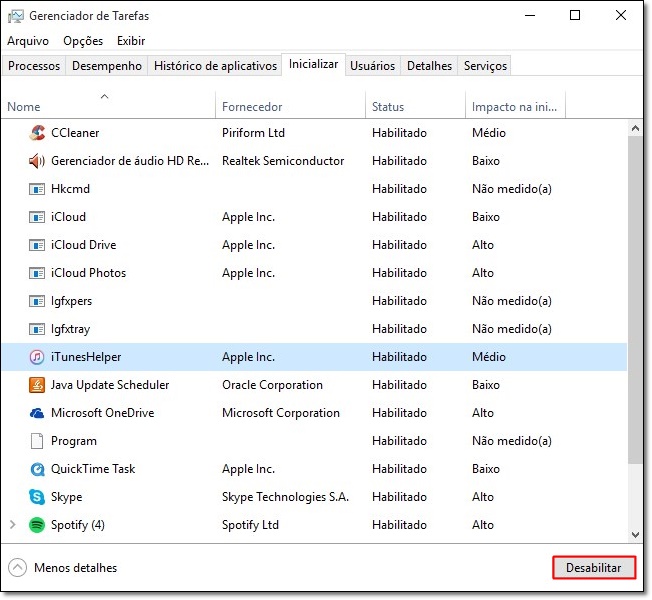Click the Spotify Ltd vendor cell
The height and width of the screenshot is (600, 652).
250,525
